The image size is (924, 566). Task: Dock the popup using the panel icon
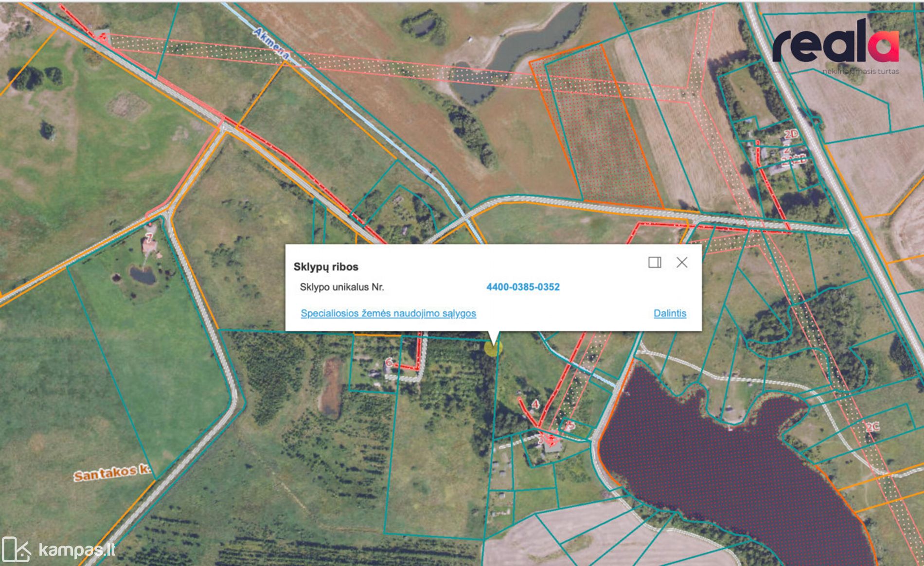pyautogui.click(x=655, y=263)
